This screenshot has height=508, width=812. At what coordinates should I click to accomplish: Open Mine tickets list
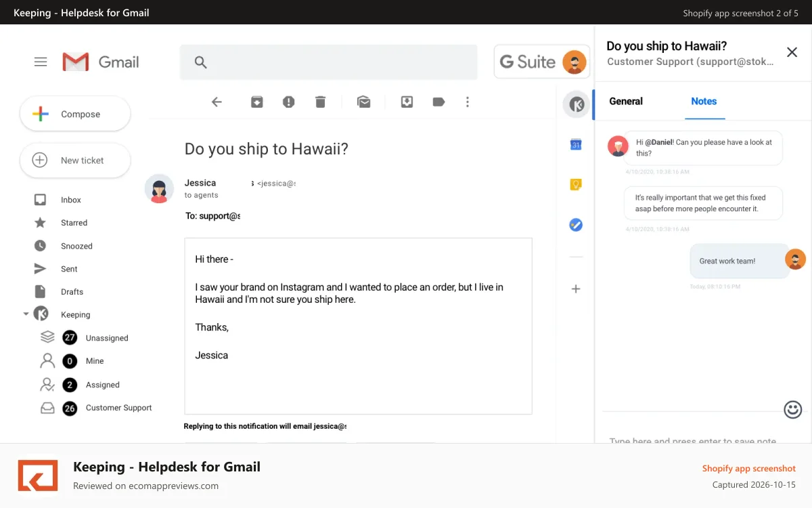pyautogui.click(x=95, y=361)
